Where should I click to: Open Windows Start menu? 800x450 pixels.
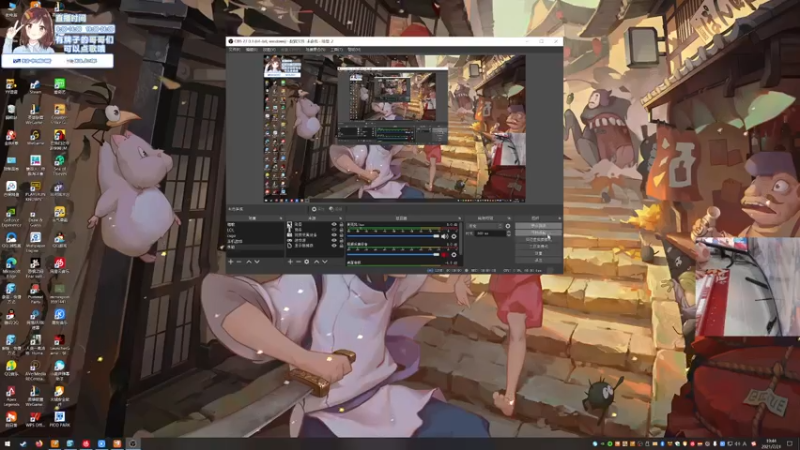pos(7,444)
